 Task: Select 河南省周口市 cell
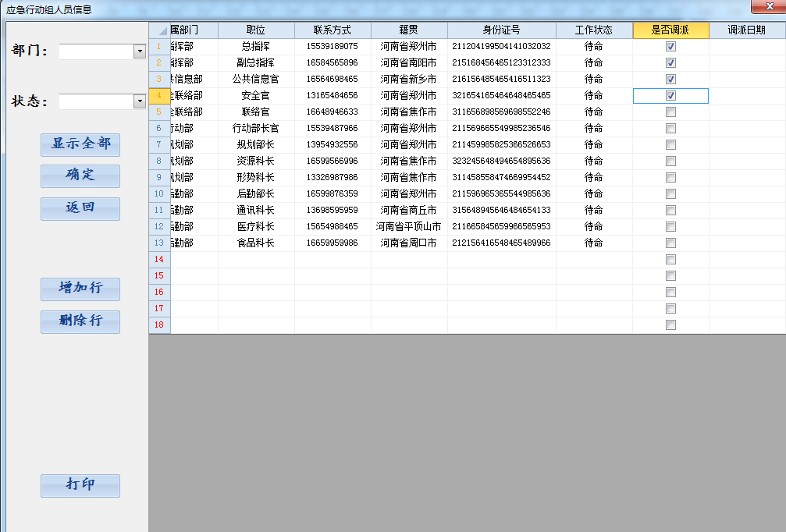pos(409,243)
